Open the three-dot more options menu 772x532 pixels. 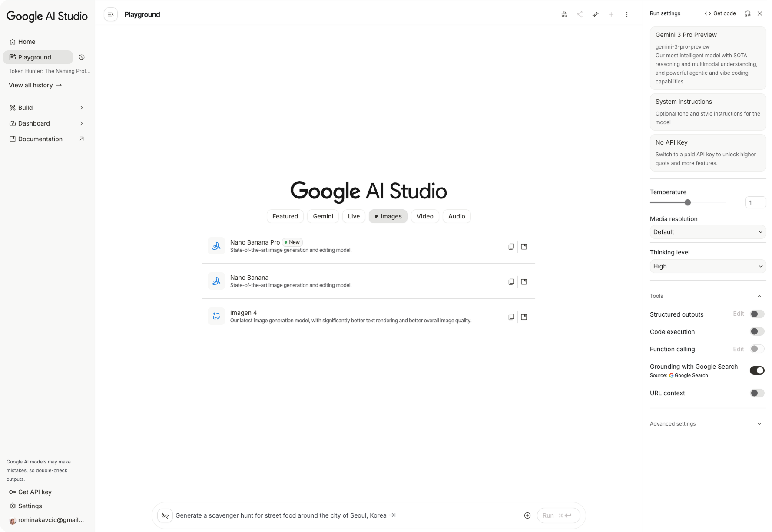coord(626,14)
